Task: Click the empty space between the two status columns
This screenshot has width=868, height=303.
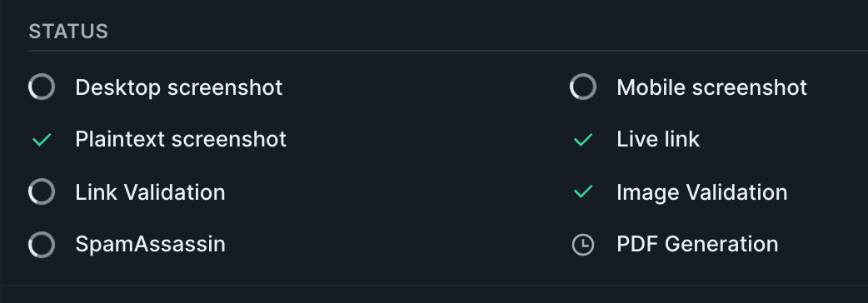Action: point(427,166)
